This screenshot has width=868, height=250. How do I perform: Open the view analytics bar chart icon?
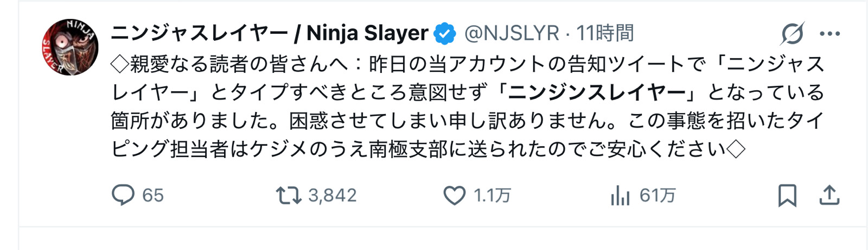[620, 196]
